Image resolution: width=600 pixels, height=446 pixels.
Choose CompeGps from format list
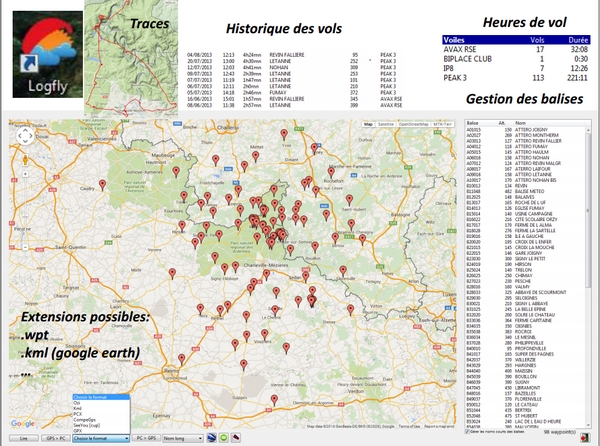point(86,418)
